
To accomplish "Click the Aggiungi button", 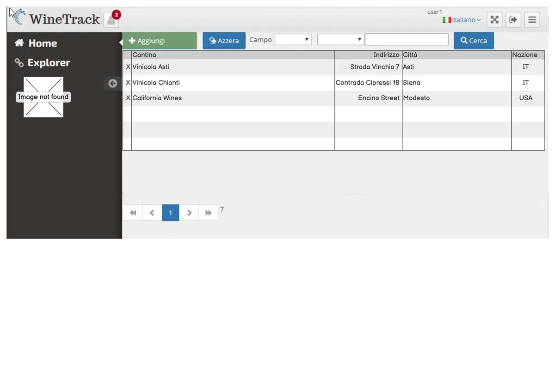I will pos(160,41).
